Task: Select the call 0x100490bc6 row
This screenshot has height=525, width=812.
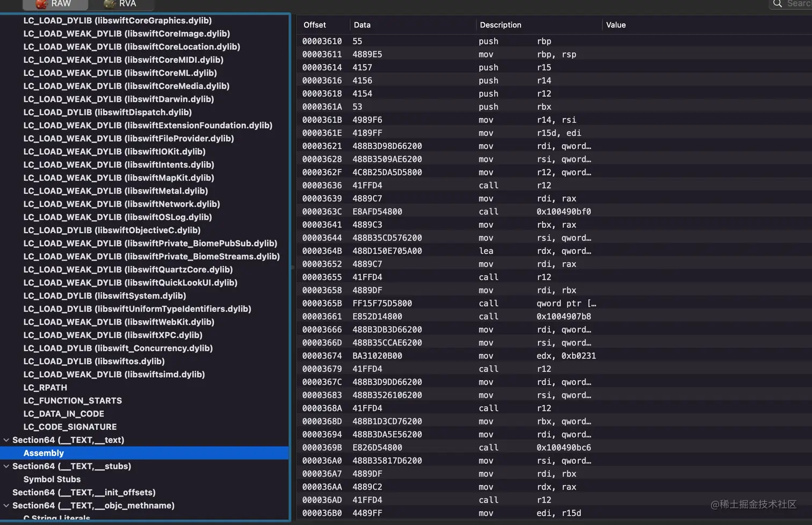Action: pos(554,448)
